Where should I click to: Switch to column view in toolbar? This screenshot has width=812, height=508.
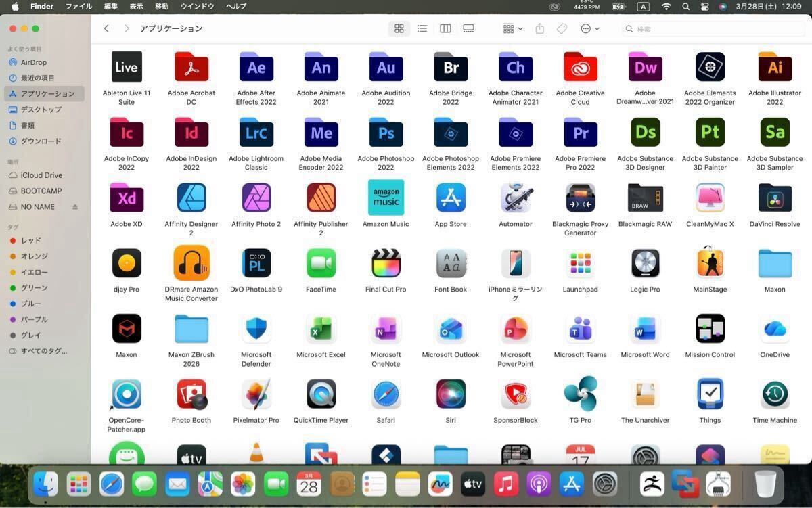(x=445, y=28)
